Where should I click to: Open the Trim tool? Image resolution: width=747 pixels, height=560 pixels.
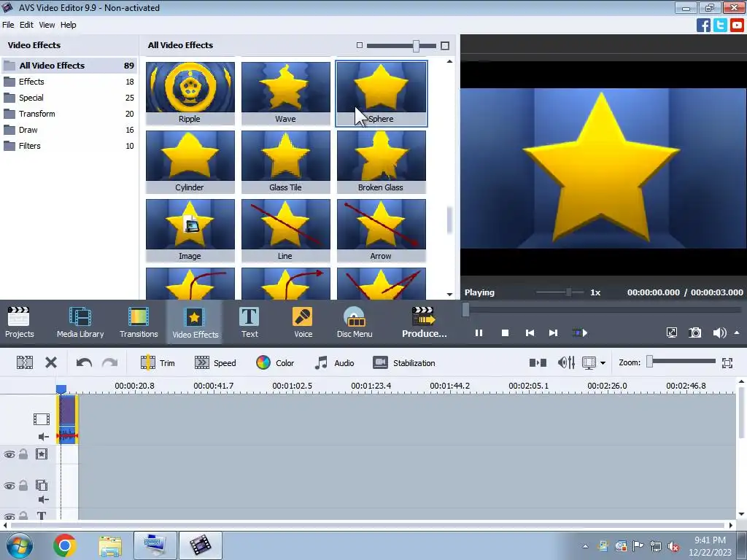tap(158, 363)
